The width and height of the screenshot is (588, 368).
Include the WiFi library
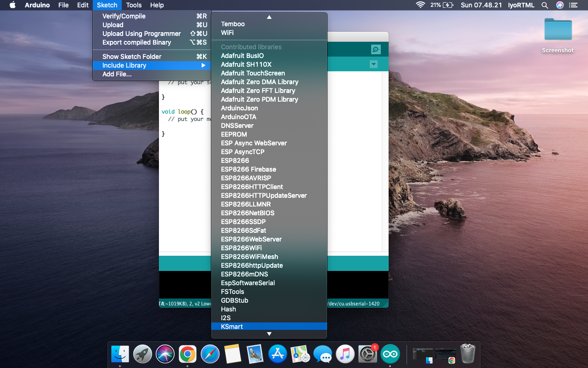click(x=269, y=33)
